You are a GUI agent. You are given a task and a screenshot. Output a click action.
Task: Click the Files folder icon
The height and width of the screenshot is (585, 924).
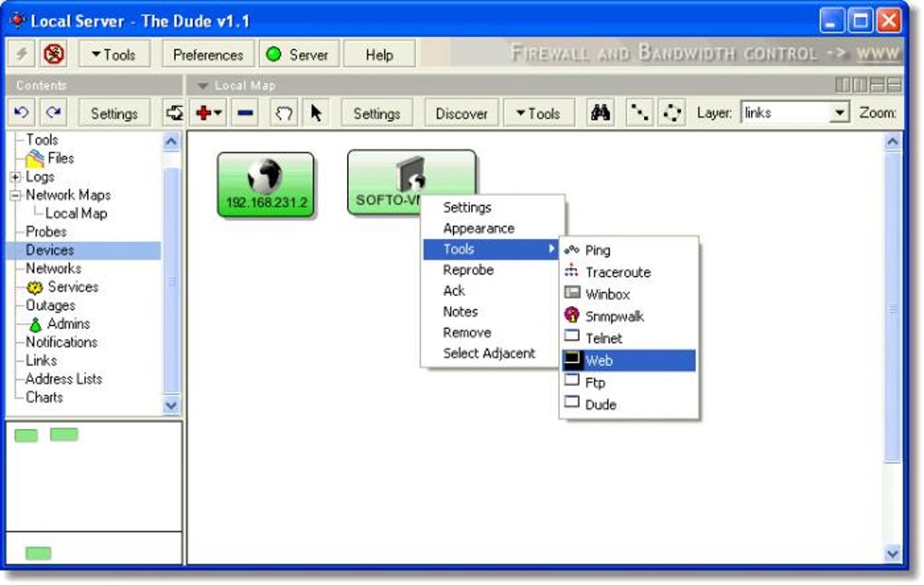click(34, 158)
